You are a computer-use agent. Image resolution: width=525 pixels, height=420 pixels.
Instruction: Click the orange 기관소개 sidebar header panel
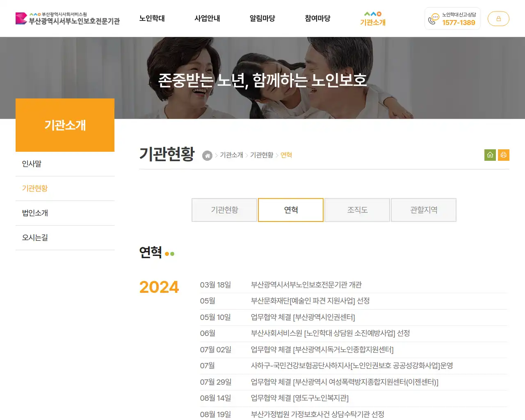65,125
